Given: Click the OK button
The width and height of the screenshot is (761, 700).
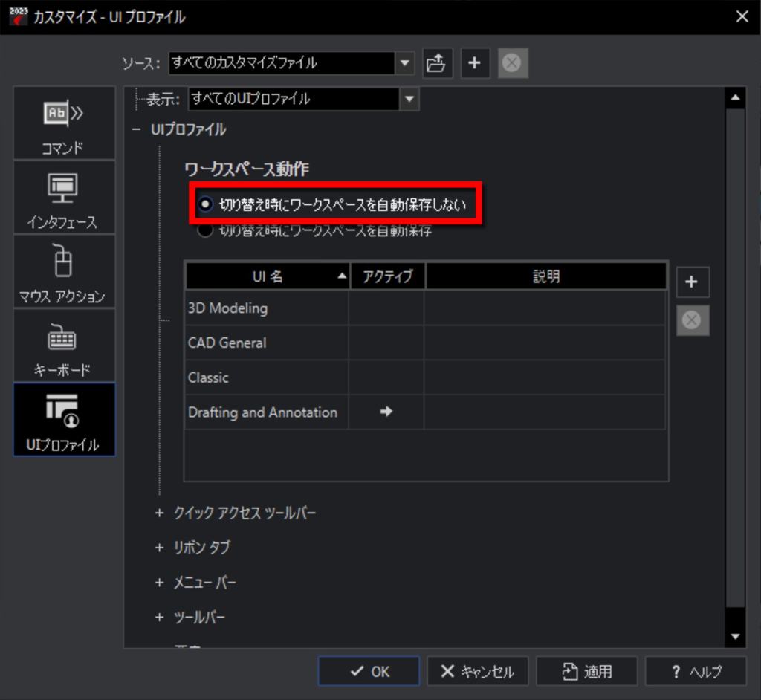Looking at the screenshot, I should point(369,671).
